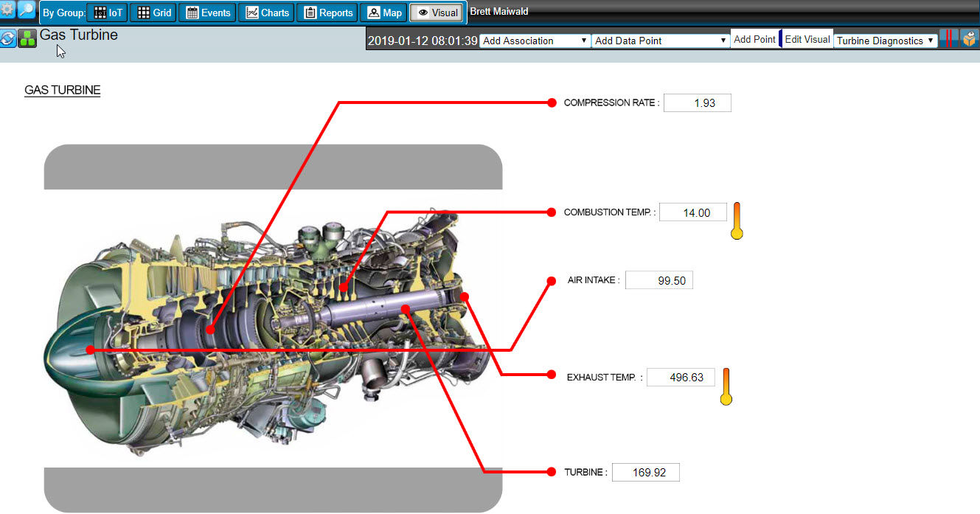
Task: Click the Combustion Temp value field
Action: 692,212
